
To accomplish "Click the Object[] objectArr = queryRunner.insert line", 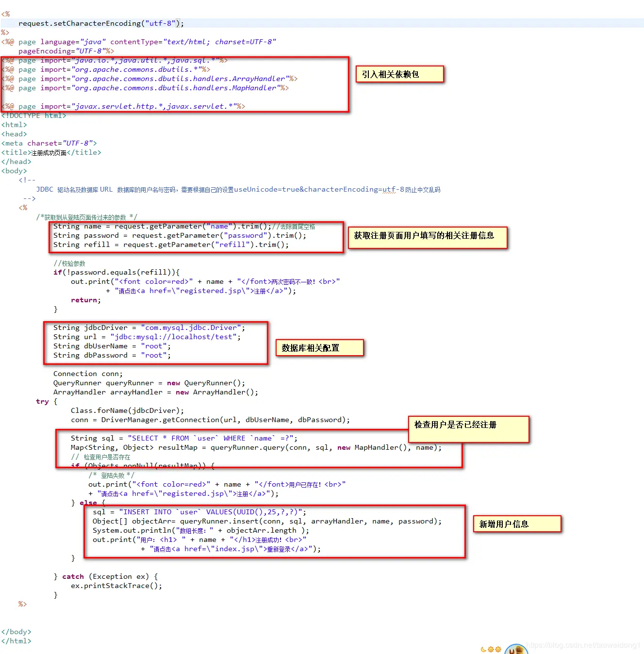I will point(267,521).
